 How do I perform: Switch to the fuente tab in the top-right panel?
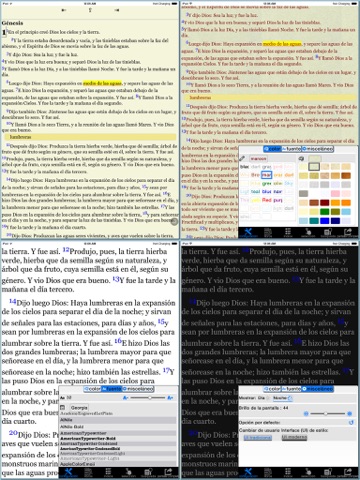tap(291, 149)
